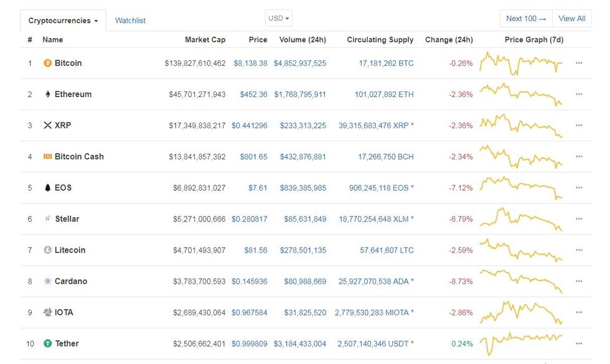
Task: Switch to the Watchlist tab
Action: pyautogui.click(x=130, y=21)
